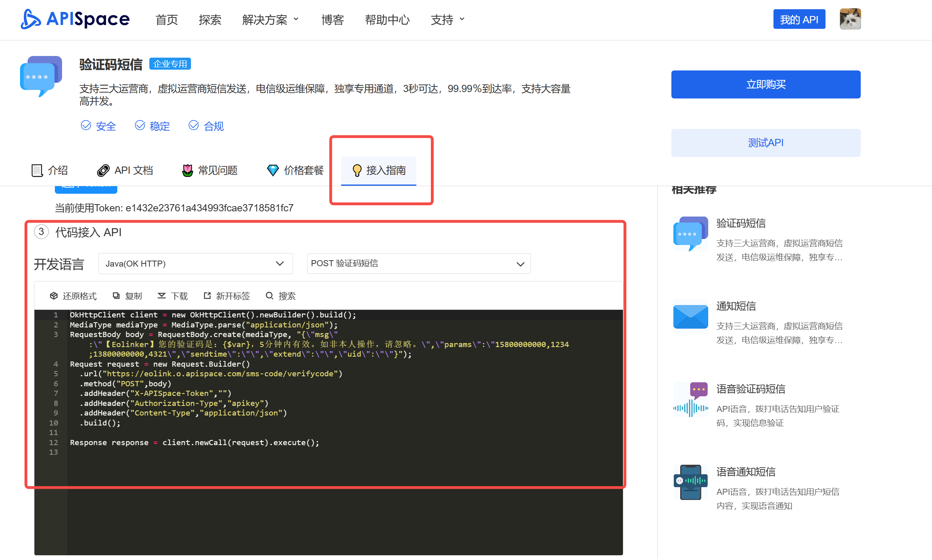Click the 立即购买 button

[x=765, y=84]
